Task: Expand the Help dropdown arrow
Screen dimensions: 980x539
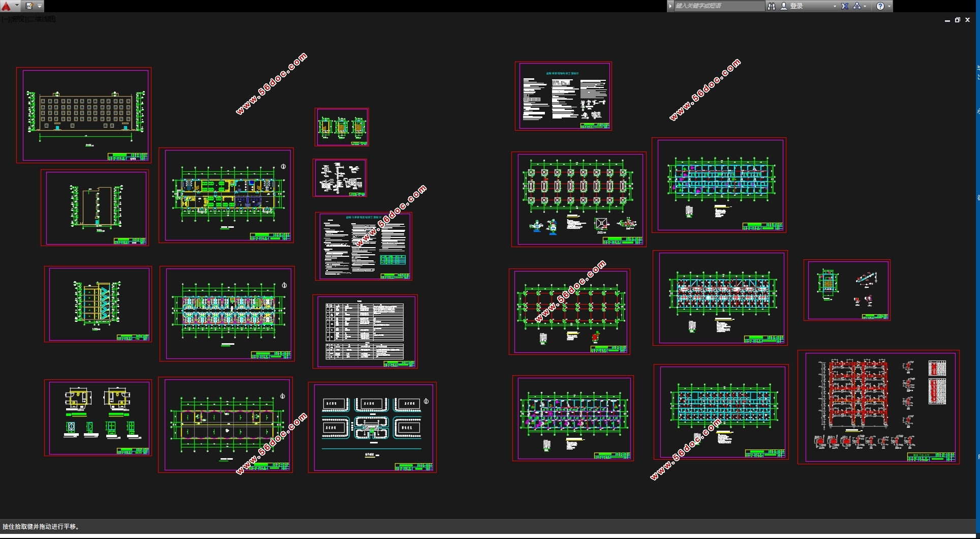Action: 889,6
